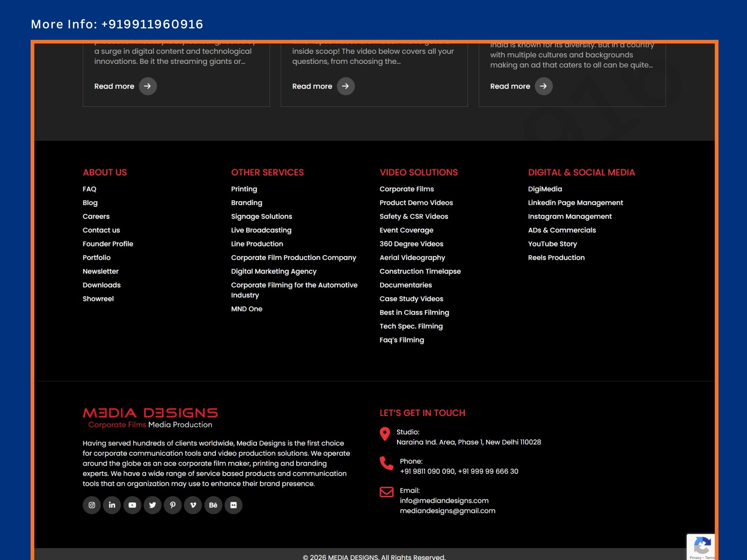This screenshot has height=560, width=747.
Task: Click the first Read more arrow button
Action: click(148, 86)
